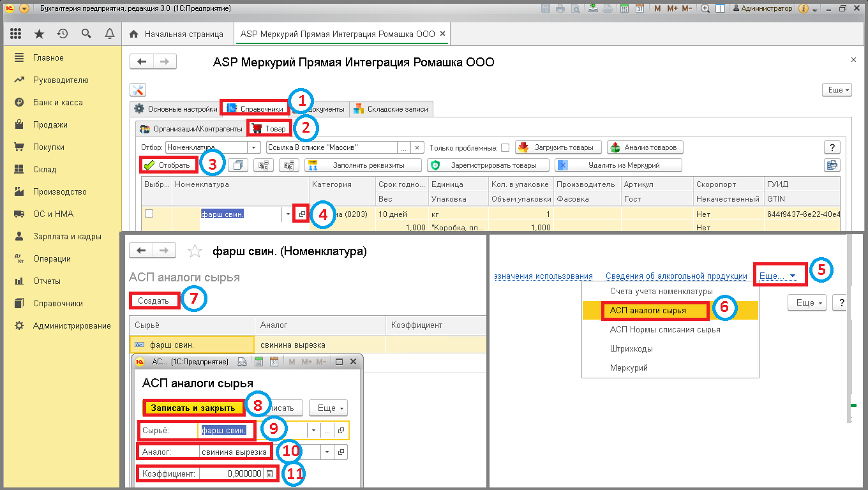Open the Основные настройки tab
The width and height of the screenshot is (868, 490).
[175, 109]
